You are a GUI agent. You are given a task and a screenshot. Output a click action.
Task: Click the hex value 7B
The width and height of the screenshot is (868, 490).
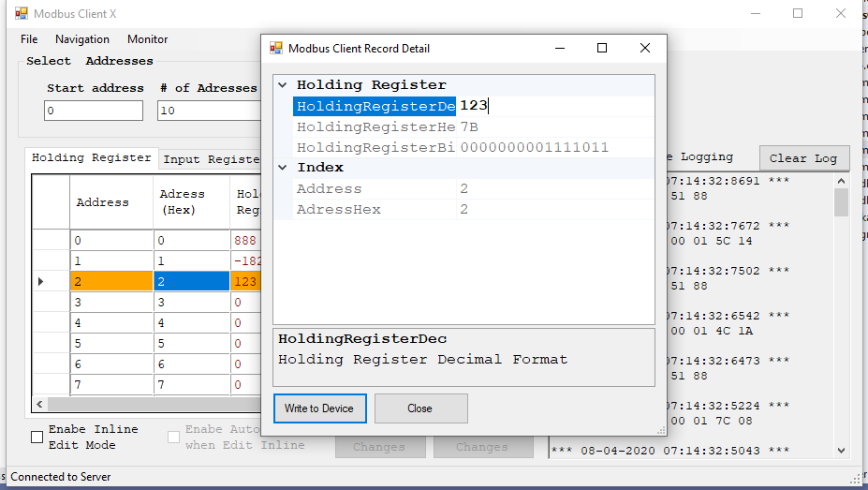click(x=469, y=126)
